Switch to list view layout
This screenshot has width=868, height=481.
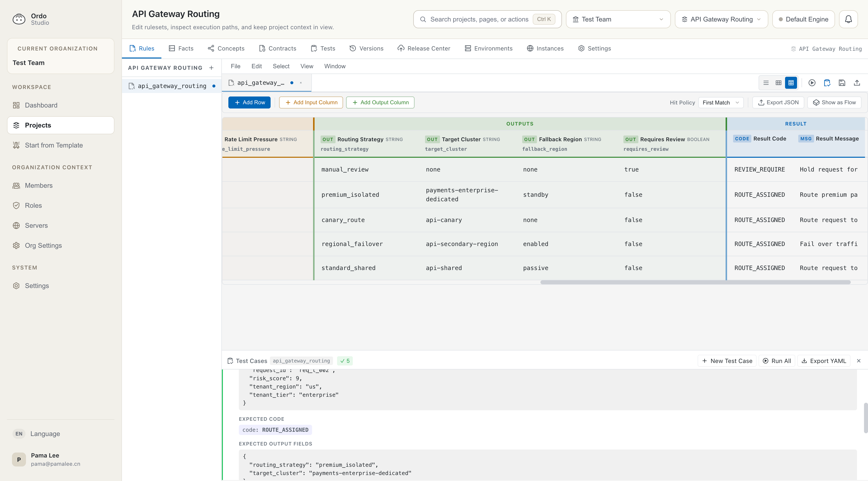pyautogui.click(x=766, y=82)
